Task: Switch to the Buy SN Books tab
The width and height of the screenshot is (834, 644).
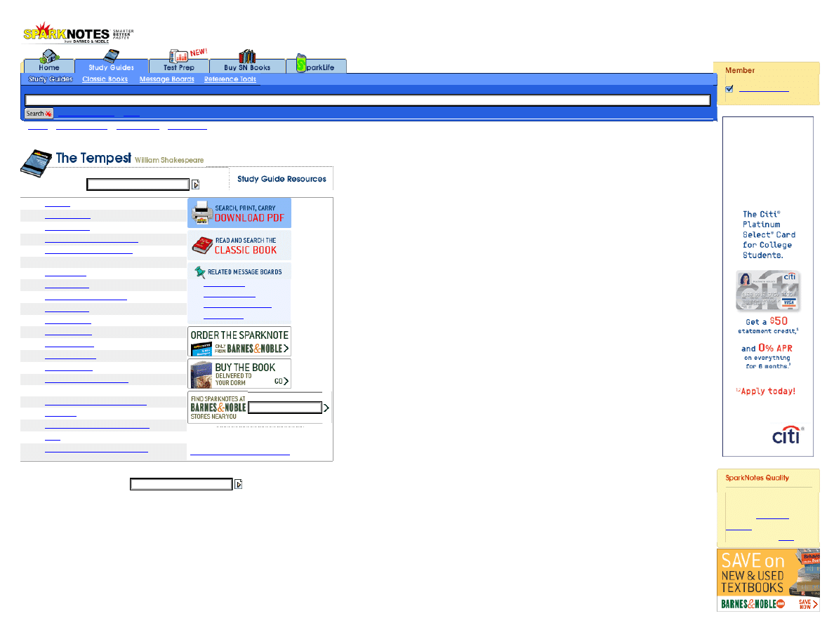Action: pos(247,65)
